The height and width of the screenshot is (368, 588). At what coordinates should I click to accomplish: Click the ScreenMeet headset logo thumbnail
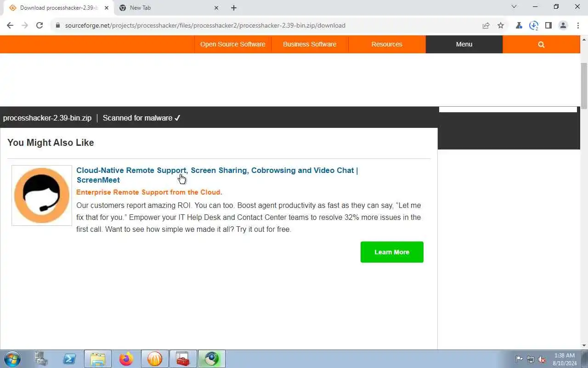tap(42, 195)
